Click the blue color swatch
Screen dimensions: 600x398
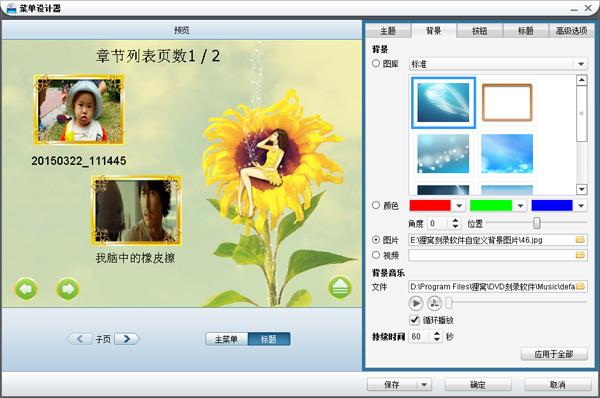coord(552,206)
